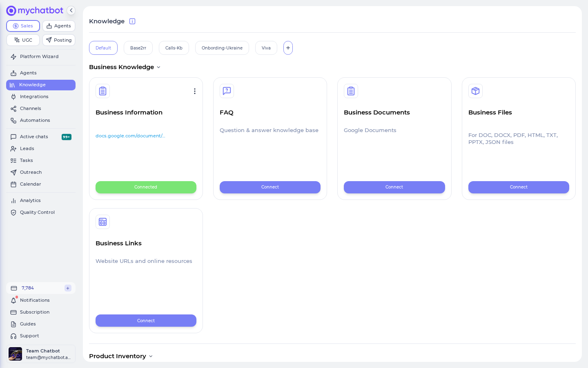Click the mychatbot logo
The width and height of the screenshot is (588, 368).
click(x=35, y=11)
